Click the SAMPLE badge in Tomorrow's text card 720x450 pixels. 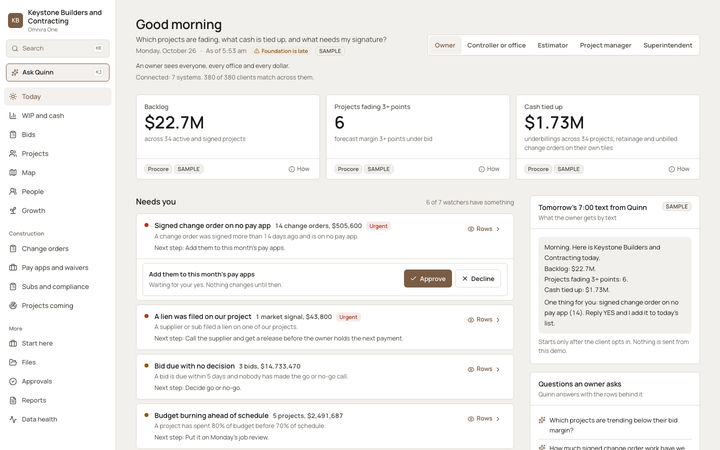(x=677, y=207)
